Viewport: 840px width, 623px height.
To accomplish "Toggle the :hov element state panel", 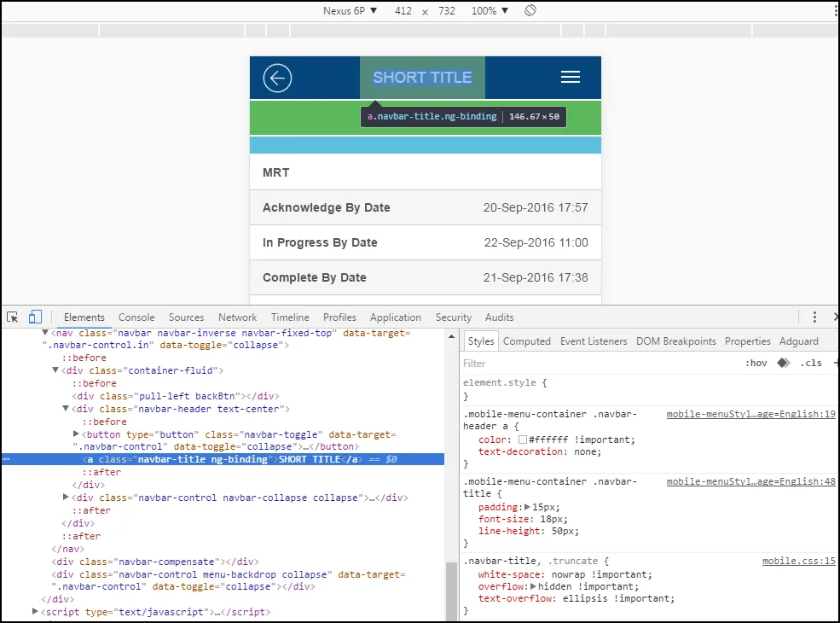I will tap(756, 363).
